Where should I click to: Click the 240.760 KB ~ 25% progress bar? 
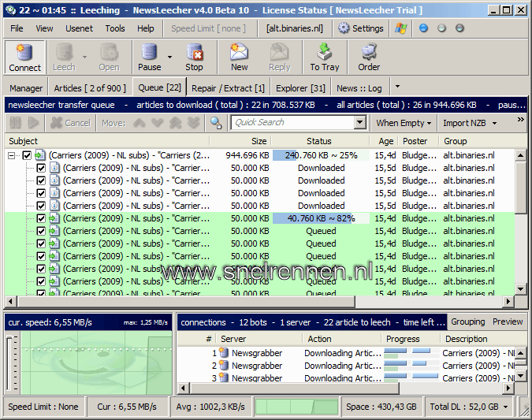321,155
